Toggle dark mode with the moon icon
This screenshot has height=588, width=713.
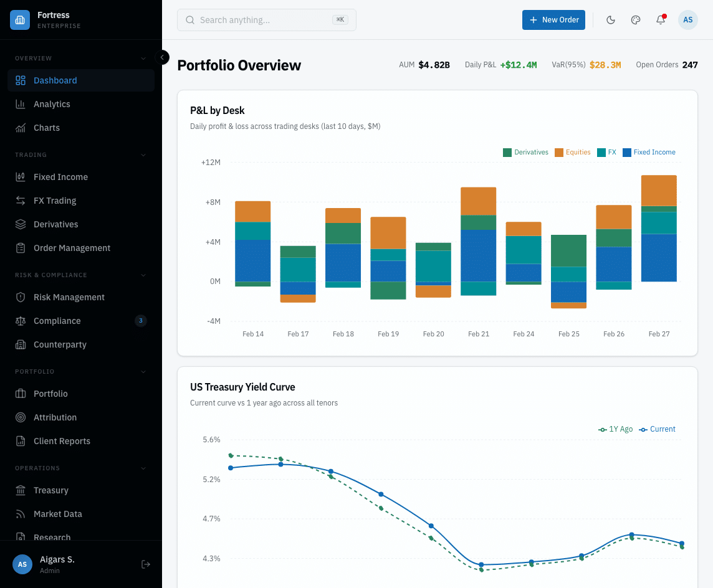610,19
